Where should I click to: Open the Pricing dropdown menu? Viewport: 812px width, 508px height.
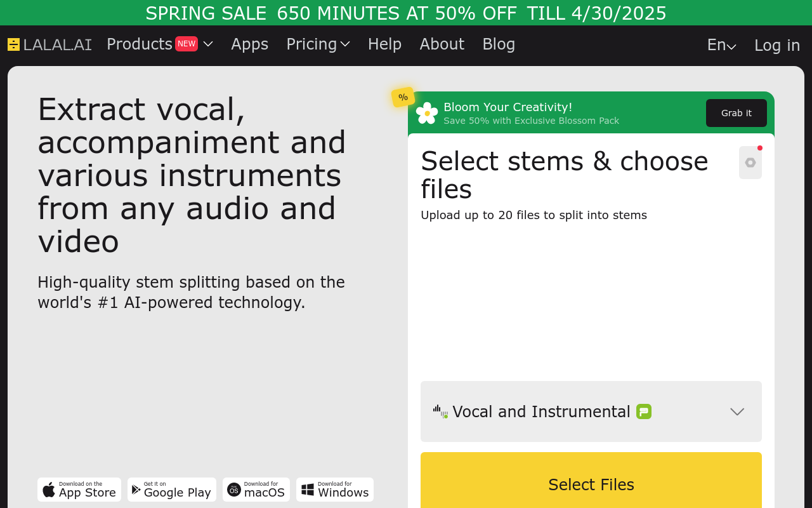click(x=318, y=44)
